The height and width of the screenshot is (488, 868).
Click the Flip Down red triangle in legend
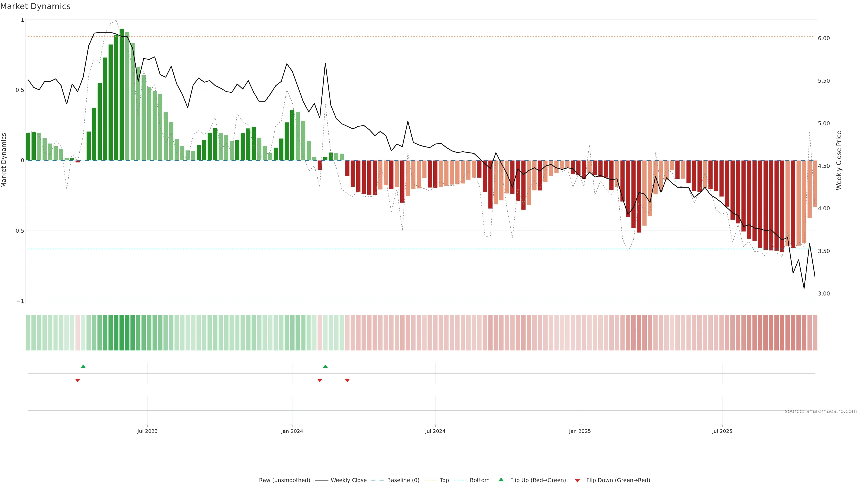[577, 480]
